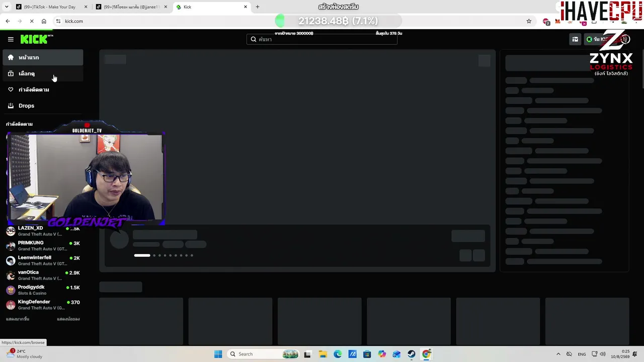The width and height of the screenshot is (644, 362).
Task: Click the กำลังติดตาม section heading above followed channels
Action: tap(19, 124)
